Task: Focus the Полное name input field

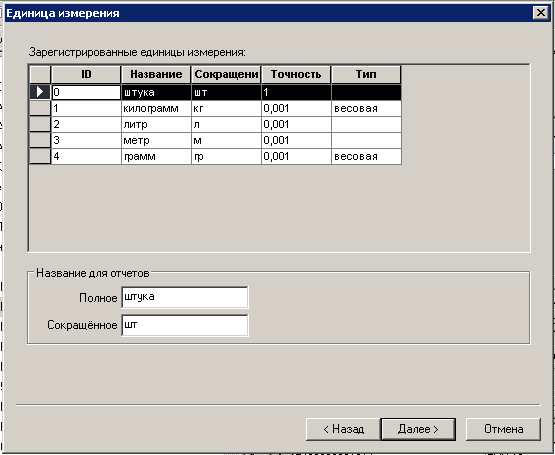Action: coord(184,297)
